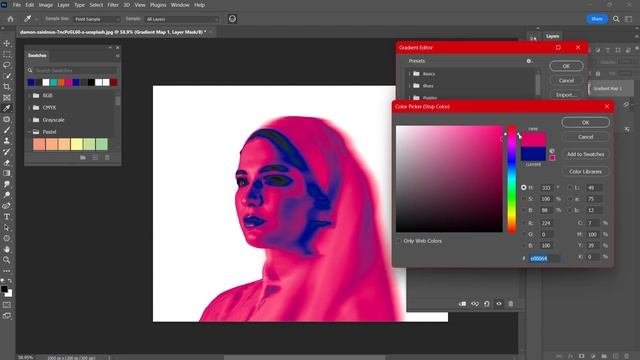The image size is (640, 360).
Task: Select the G green radio button
Action: coord(524,234)
